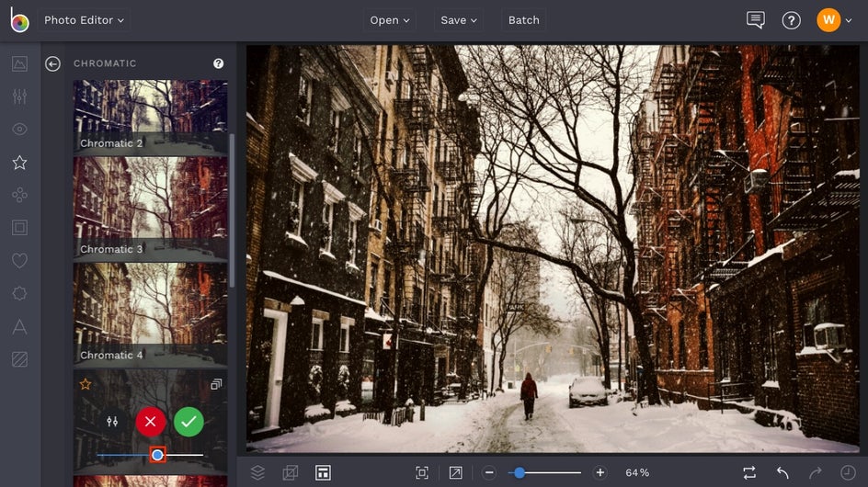Open the effect settings sliders button
The height and width of the screenshot is (487, 868).
[112, 422]
